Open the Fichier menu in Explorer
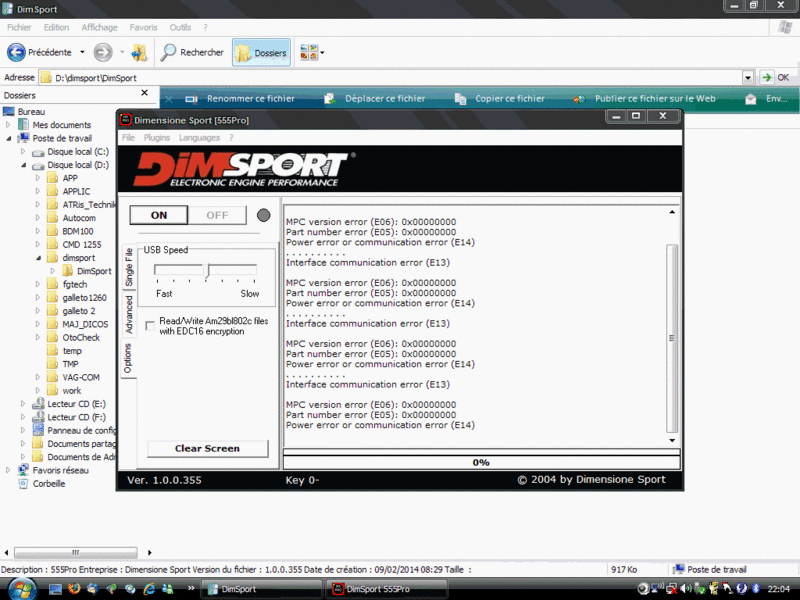 tap(19, 28)
